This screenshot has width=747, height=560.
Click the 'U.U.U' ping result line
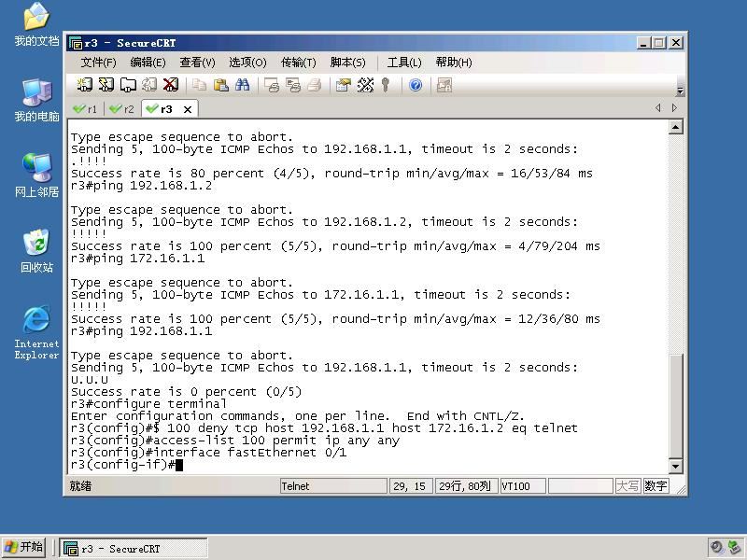click(89, 380)
